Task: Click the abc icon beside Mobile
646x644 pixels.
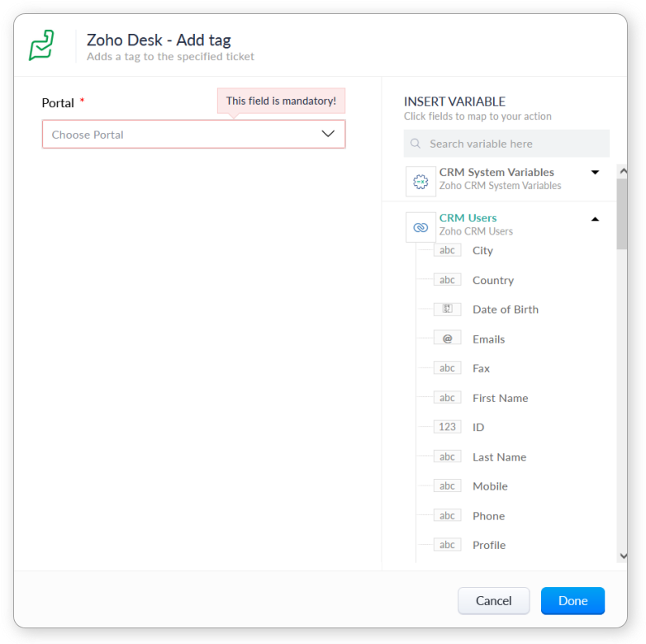Action: 448,485
